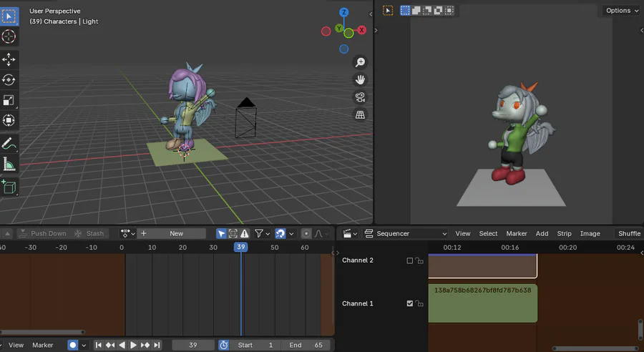This screenshot has height=352, width=644.
Task: Click the Stash snowflake icon
Action: click(x=78, y=234)
